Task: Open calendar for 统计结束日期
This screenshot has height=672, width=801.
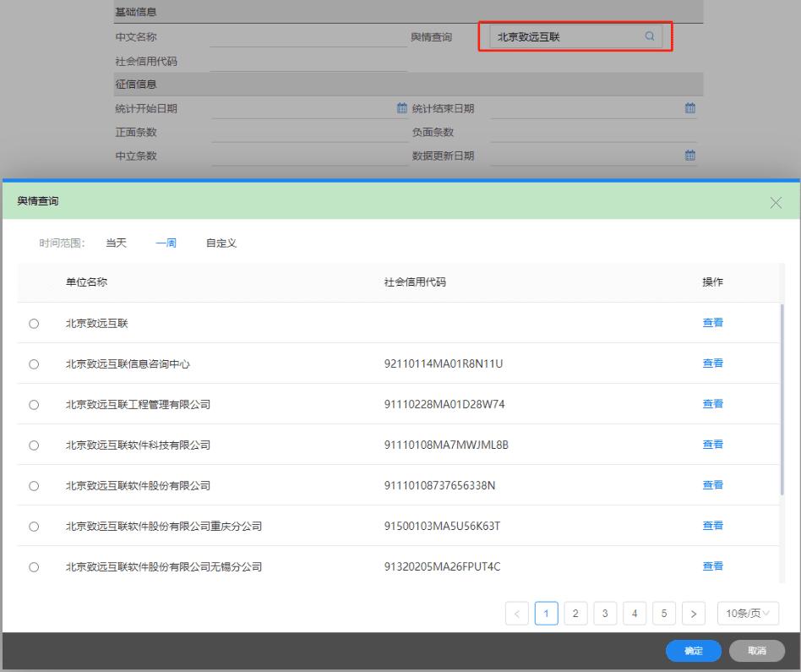Action: pos(690,108)
